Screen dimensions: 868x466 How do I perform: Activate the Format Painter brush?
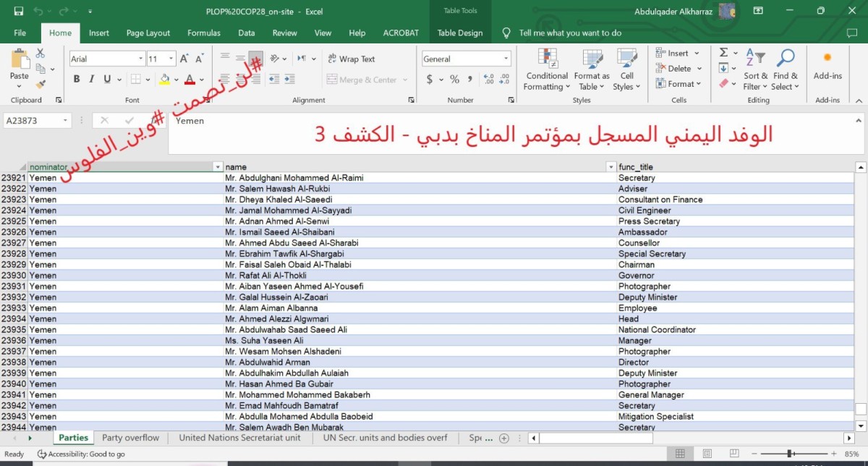click(x=41, y=84)
